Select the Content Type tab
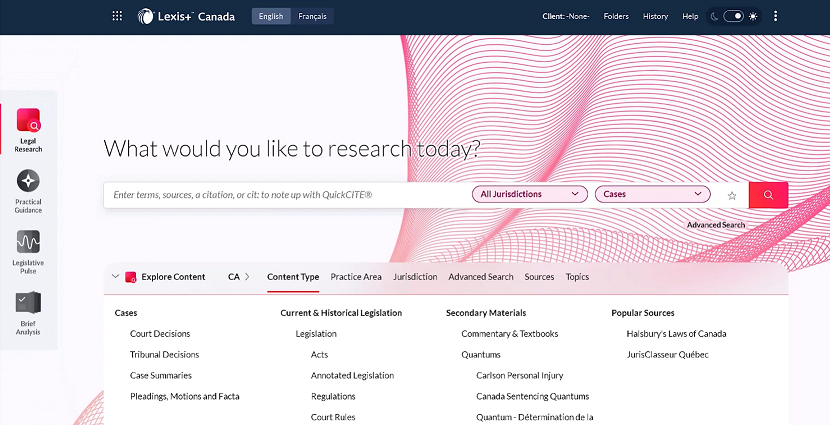The height and width of the screenshot is (425, 830). pos(293,277)
